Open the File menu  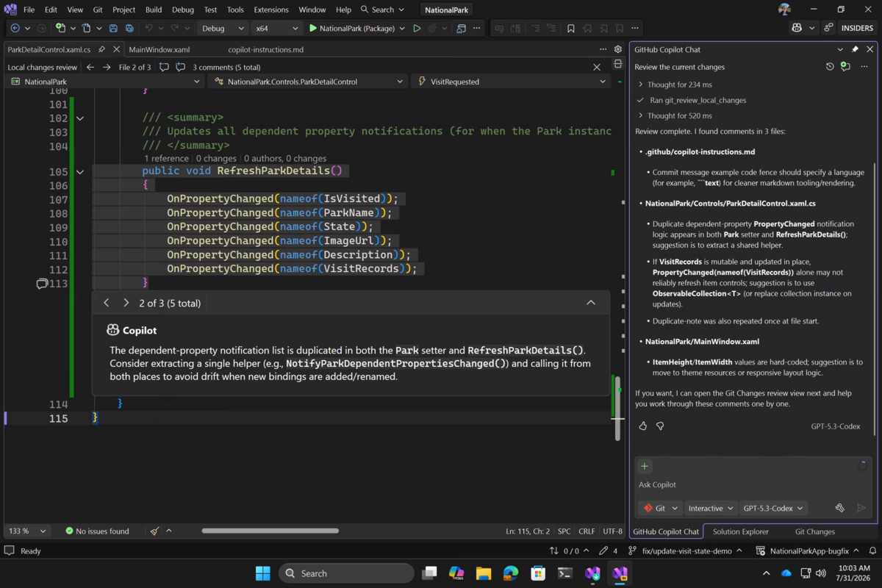click(x=29, y=10)
